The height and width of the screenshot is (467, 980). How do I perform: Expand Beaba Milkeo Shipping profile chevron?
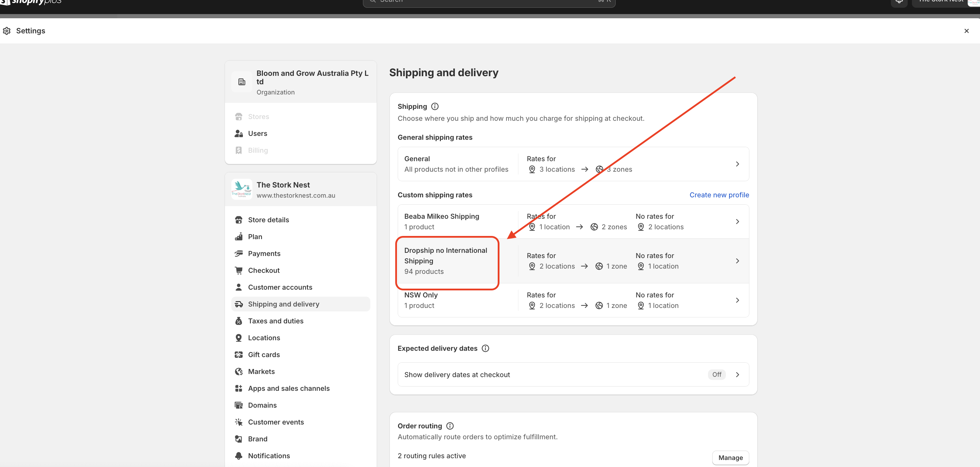click(x=737, y=222)
